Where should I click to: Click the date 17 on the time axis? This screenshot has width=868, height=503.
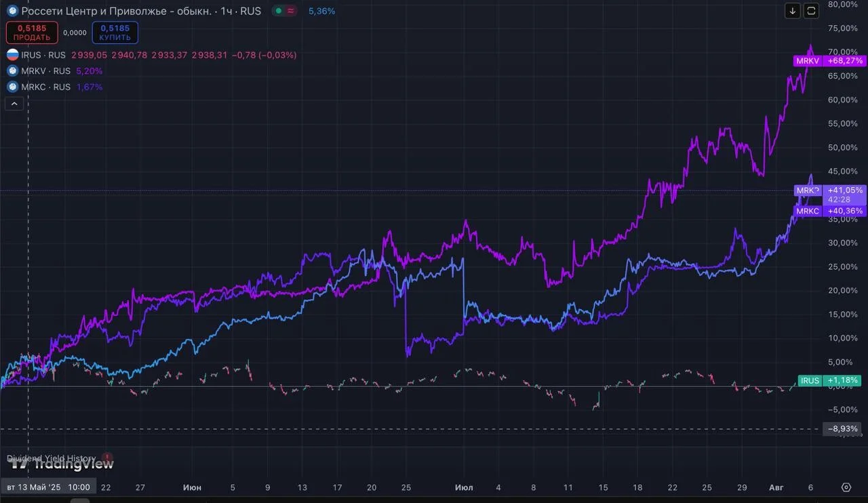click(x=337, y=487)
